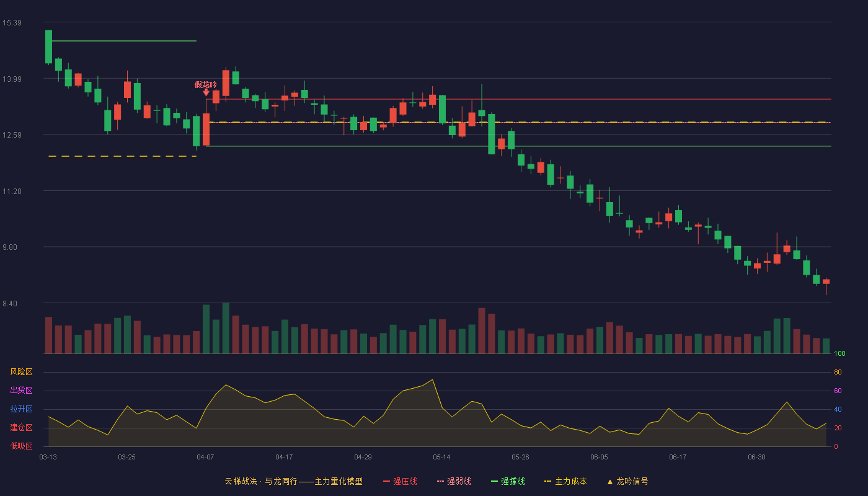Select the 风险区 zone label
The width and height of the screenshot is (868, 496).
point(21,372)
